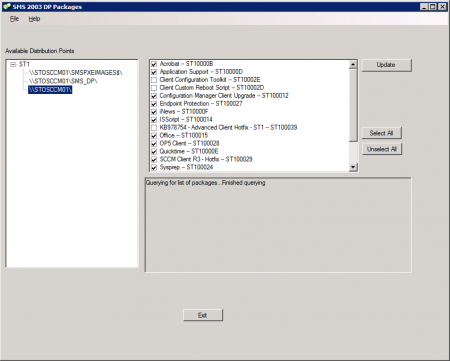Screen dimensions: 450x361
Task: Click the 'Available Distribution Points' label
Action: (x=40, y=51)
